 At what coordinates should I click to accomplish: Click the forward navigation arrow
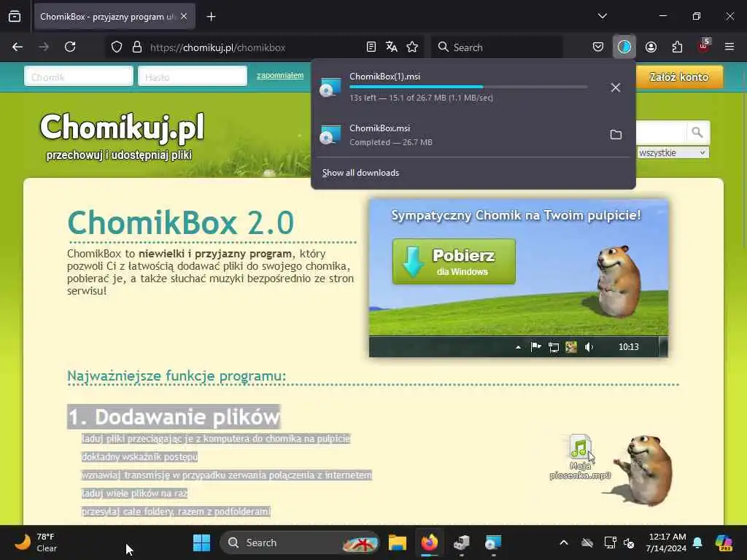44,47
